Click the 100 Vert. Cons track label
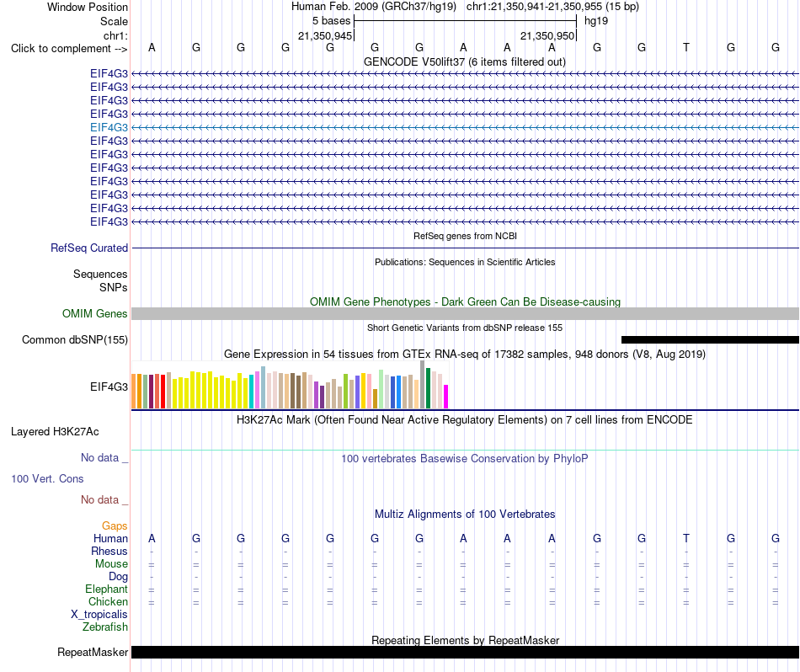The width and height of the screenshot is (800, 672). pos(47,478)
